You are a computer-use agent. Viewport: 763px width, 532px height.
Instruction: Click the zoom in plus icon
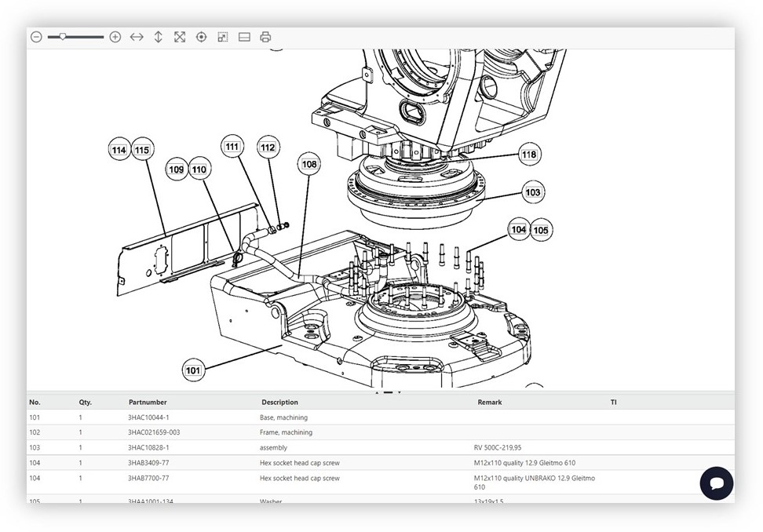pyautogui.click(x=115, y=37)
